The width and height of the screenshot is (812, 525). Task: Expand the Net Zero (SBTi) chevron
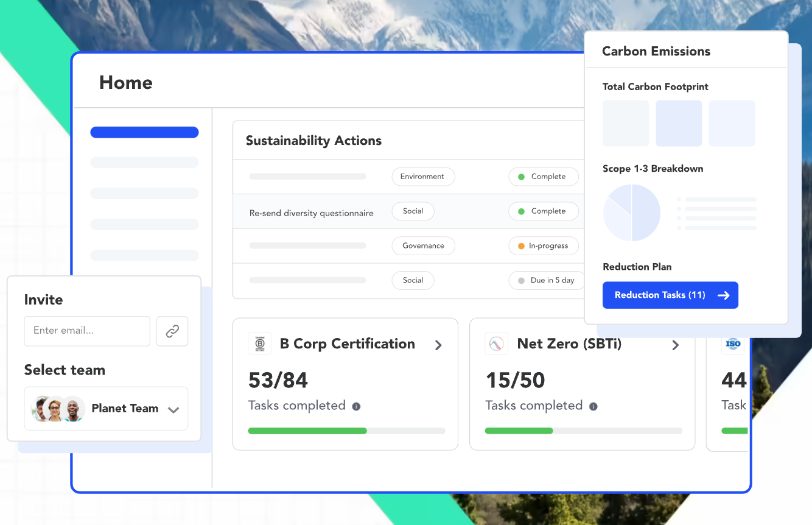coord(675,345)
